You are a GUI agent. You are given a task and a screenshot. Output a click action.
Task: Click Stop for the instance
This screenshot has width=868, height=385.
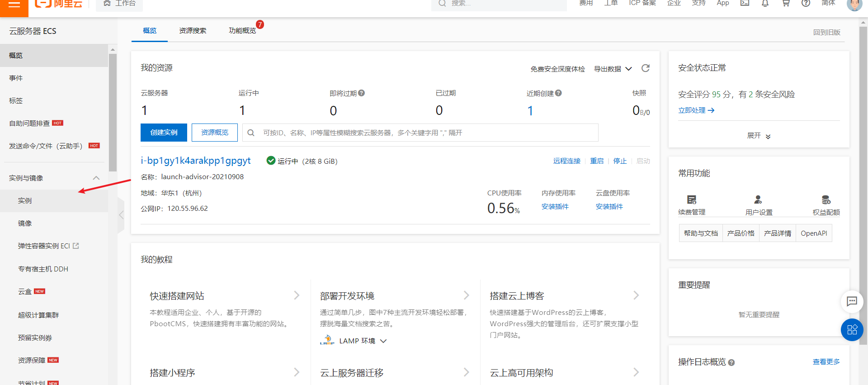pos(620,161)
